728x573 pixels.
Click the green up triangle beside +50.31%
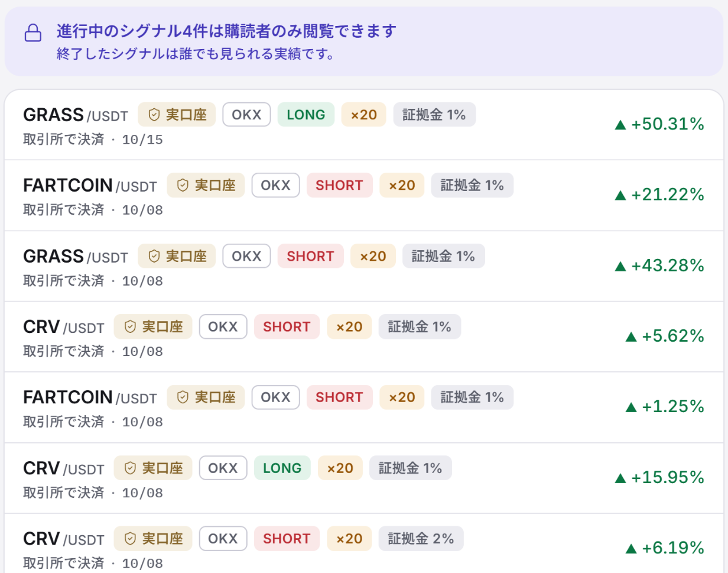coord(620,125)
